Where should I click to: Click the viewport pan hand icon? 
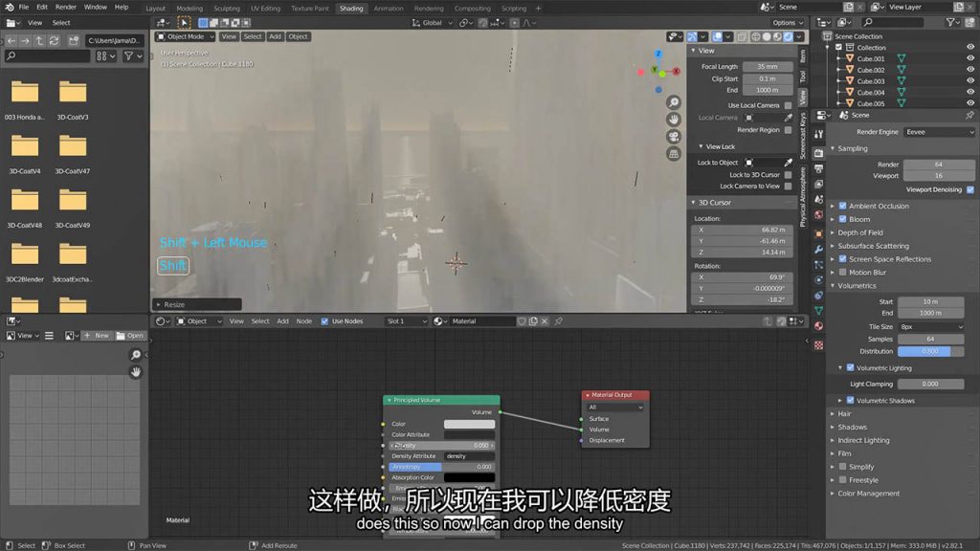pyautogui.click(x=673, y=120)
